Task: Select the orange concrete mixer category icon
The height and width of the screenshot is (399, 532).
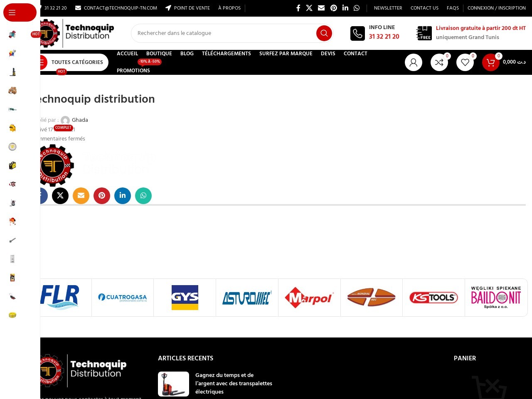Action: 12,222
